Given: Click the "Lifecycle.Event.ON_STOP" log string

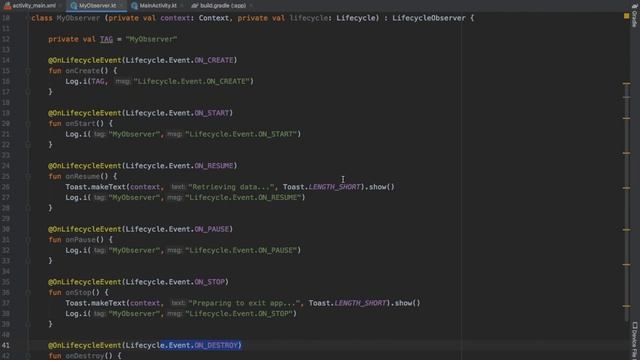Looking at the screenshot, I should tap(239, 313).
